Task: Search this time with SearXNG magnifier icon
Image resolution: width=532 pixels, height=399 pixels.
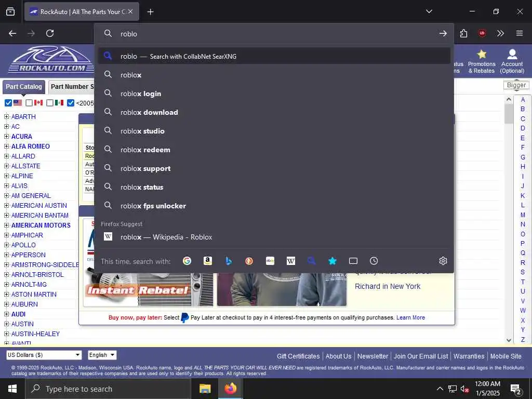Action: point(312,261)
